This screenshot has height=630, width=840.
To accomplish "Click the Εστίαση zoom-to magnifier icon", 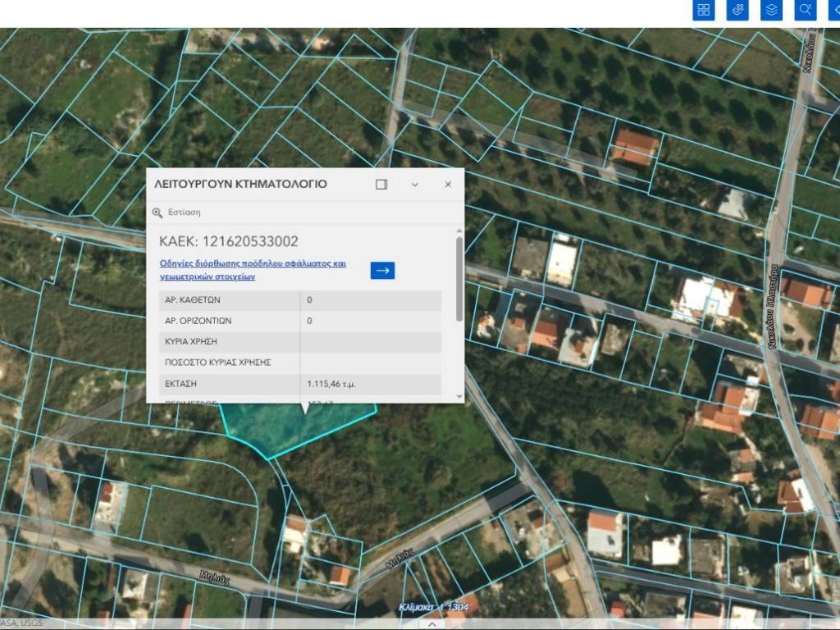I will [157, 212].
